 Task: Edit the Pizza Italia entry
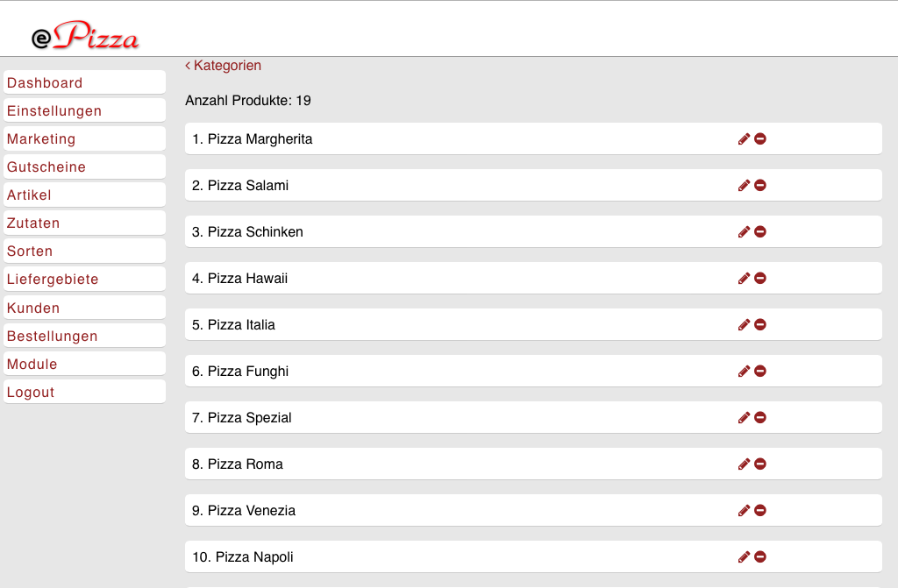[x=744, y=324]
